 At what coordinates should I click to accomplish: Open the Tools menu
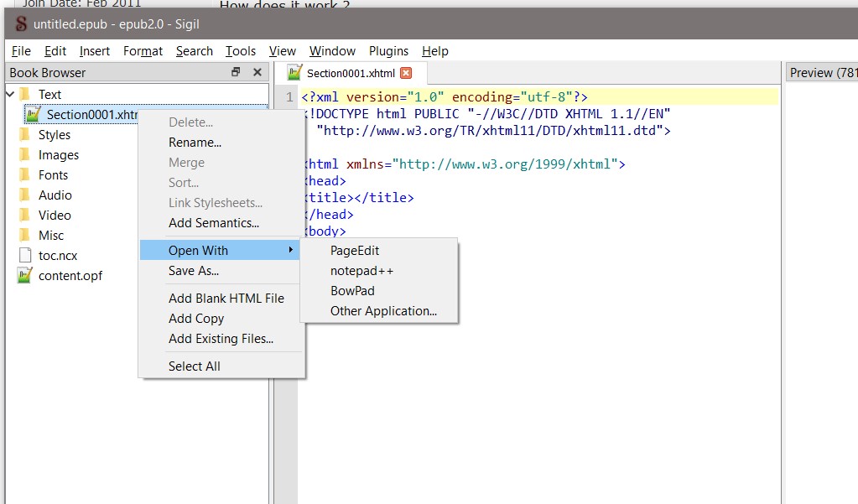coord(241,51)
